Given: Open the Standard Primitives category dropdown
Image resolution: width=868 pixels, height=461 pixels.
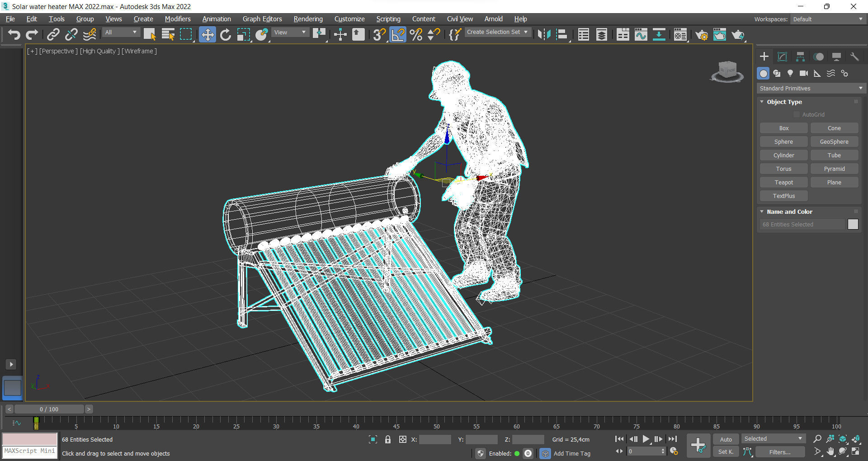Looking at the screenshot, I should coord(811,89).
